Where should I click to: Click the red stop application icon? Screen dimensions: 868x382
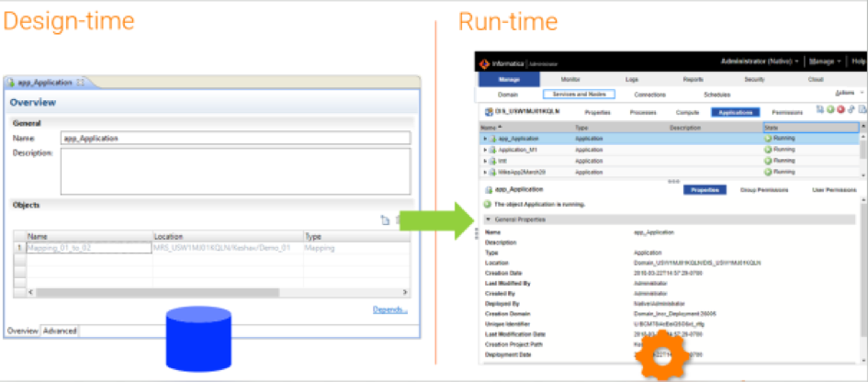pyautogui.click(x=840, y=111)
